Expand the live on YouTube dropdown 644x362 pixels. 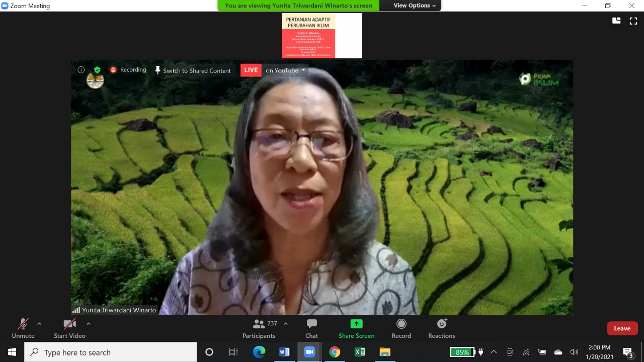point(303,70)
